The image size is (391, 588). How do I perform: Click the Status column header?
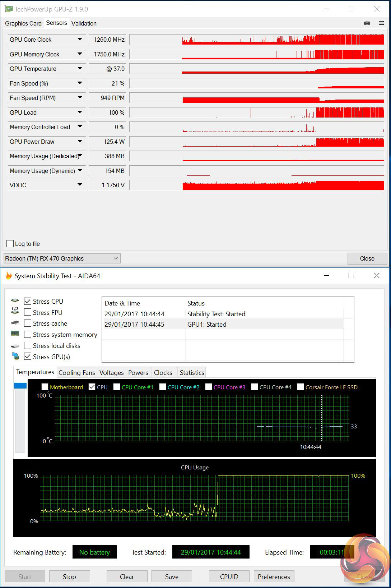[264, 303]
